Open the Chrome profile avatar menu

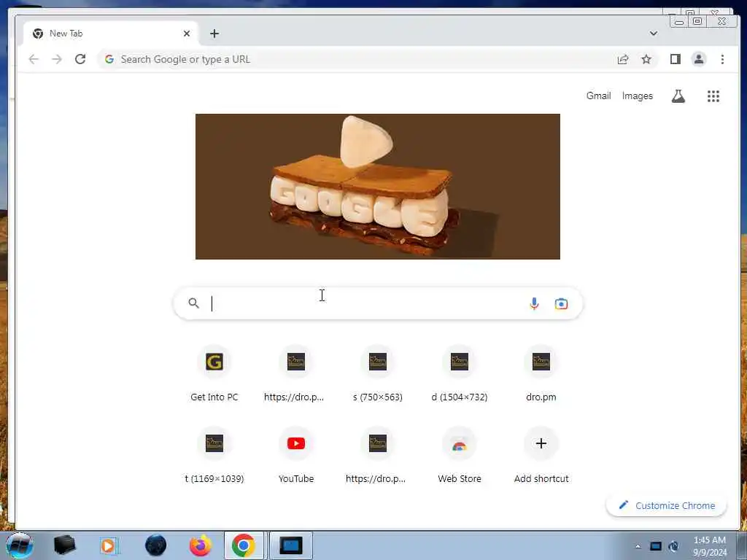698,59
